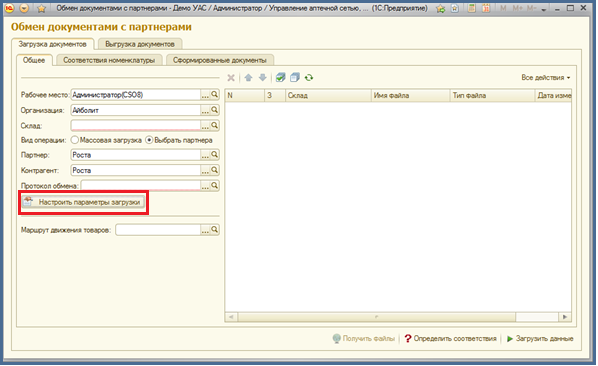
Task: Click the Имя файла column header
Action: click(411, 96)
